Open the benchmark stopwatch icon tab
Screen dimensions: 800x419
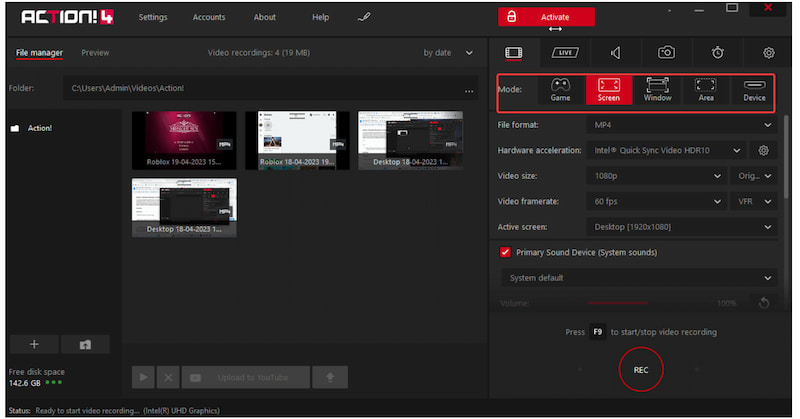[718, 52]
